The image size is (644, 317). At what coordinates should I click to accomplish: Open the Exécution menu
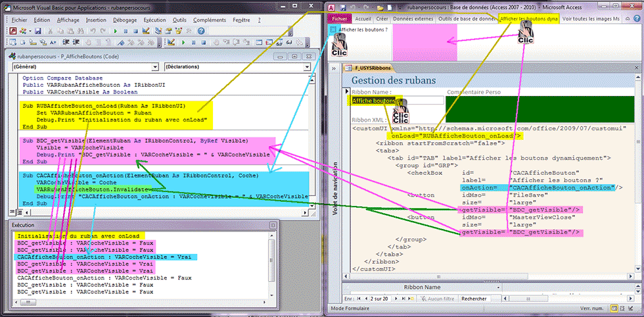click(155, 20)
